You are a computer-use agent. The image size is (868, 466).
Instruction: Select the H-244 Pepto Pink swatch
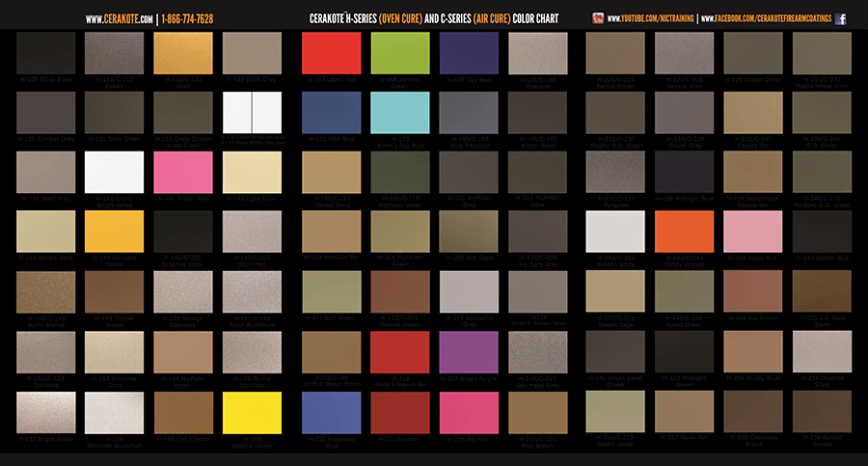click(753, 232)
